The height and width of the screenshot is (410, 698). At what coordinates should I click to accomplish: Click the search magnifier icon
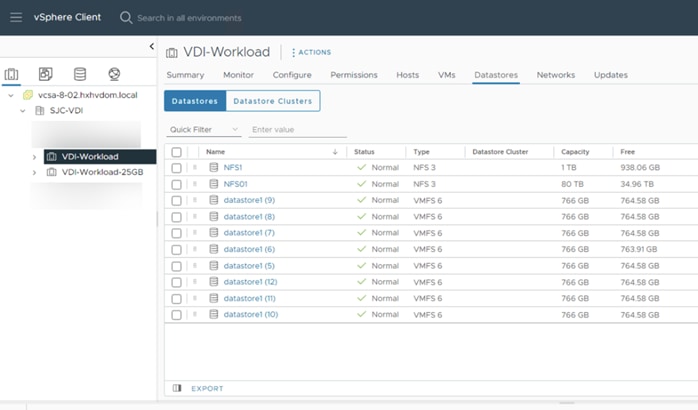tap(126, 18)
